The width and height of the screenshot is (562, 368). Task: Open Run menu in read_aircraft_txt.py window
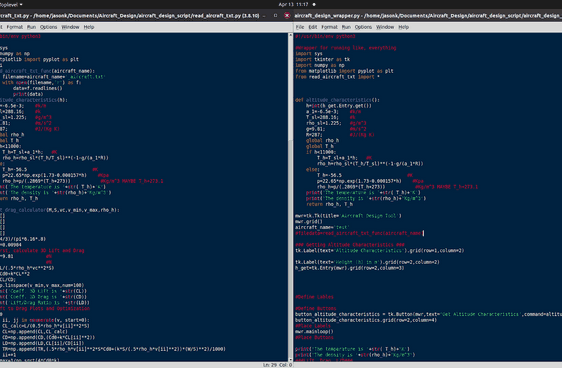click(31, 27)
